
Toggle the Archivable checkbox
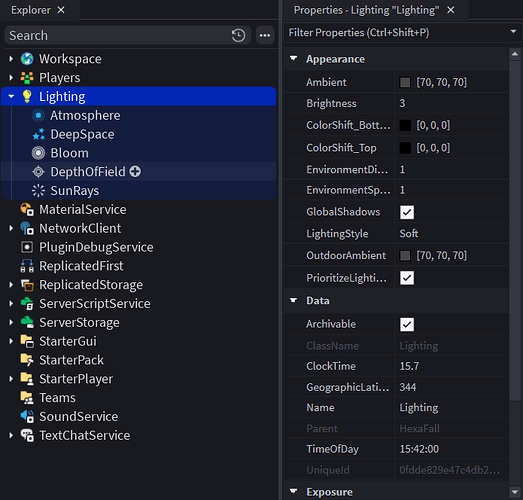click(407, 324)
